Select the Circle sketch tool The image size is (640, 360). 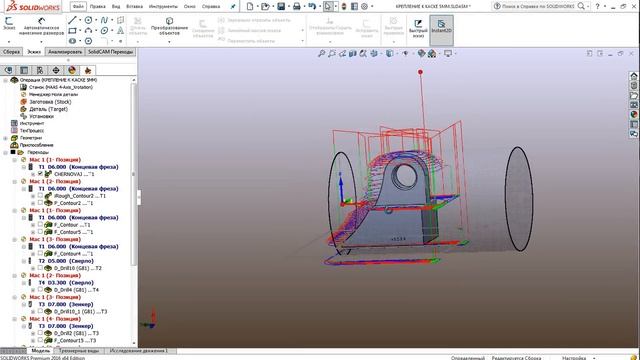pyautogui.click(x=88, y=20)
